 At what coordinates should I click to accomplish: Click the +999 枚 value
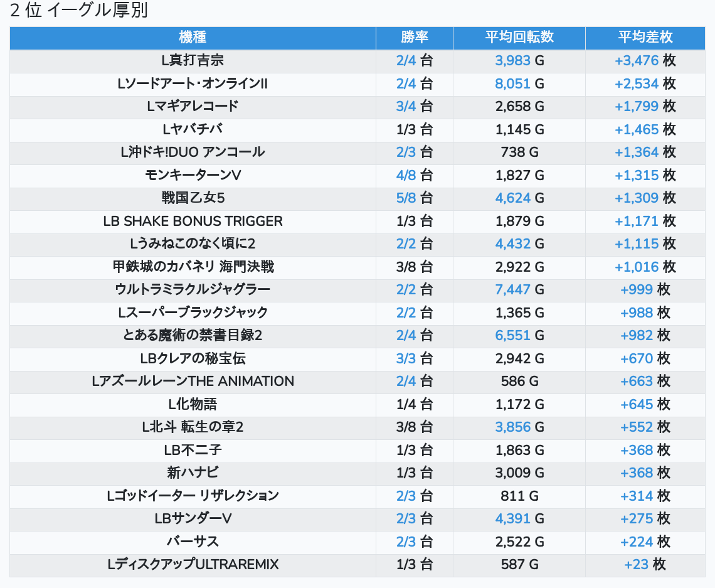pyautogui.click(x=645, y=290)
